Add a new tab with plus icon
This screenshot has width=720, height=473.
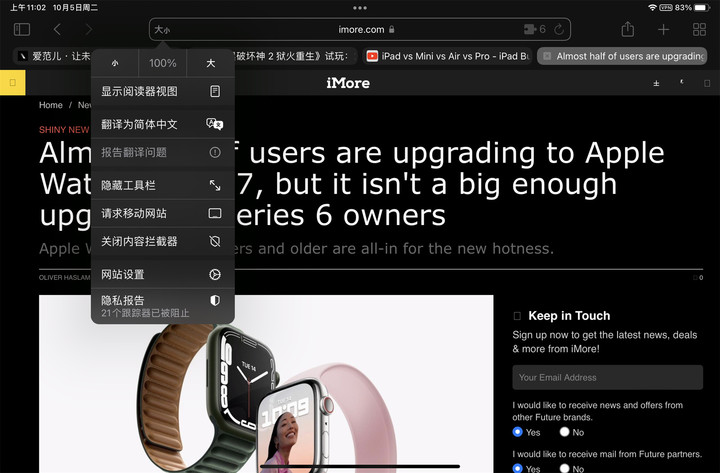tap(664, 30)
